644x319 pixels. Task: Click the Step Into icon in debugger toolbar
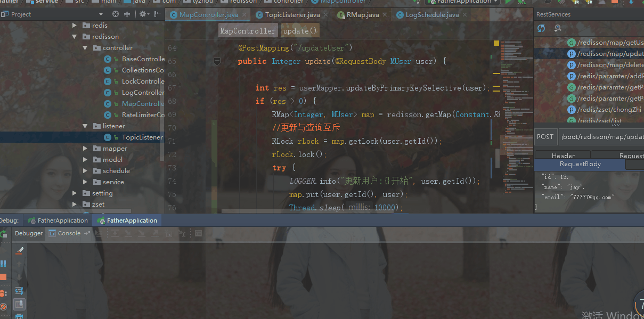click(x=128, y=233)
